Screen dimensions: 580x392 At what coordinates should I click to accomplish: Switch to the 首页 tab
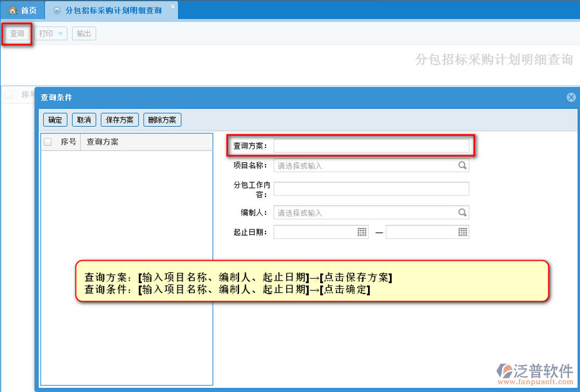[x=23, y=10]
